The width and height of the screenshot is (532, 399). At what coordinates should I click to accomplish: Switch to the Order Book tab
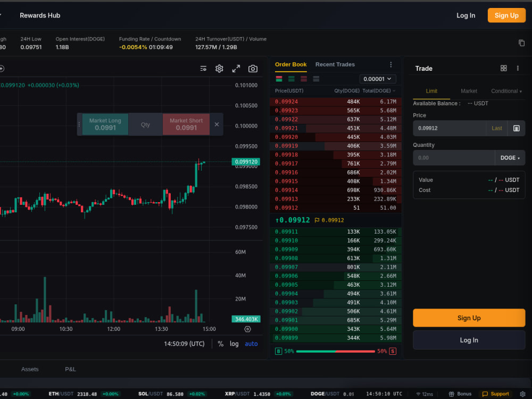291,64
